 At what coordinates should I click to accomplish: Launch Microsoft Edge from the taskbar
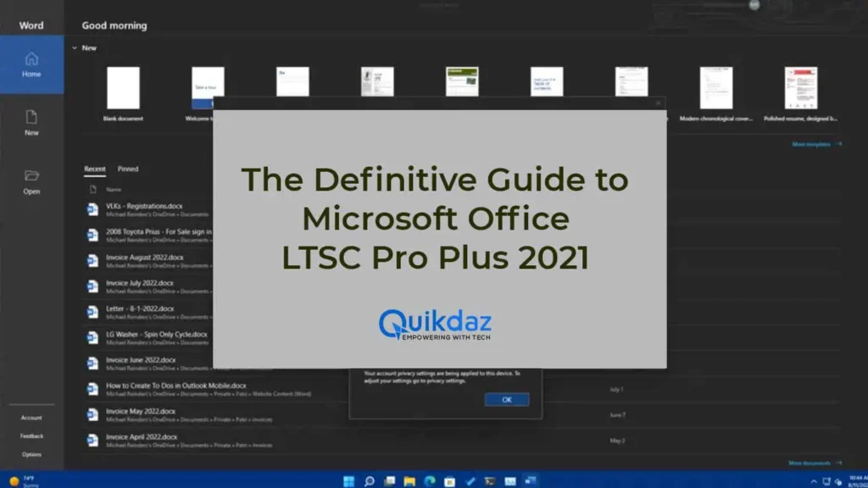pos(429,481)
